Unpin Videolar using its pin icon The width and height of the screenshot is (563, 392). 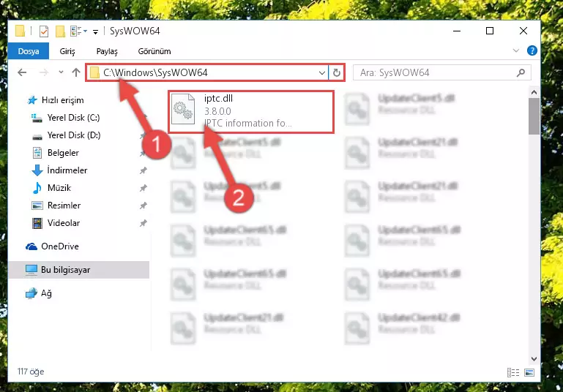pos(143,223)
